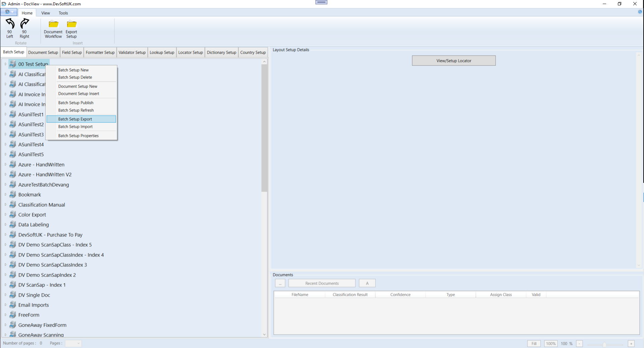
Task: Click the Classification Manual batch icon
Action: coord(13,205)
